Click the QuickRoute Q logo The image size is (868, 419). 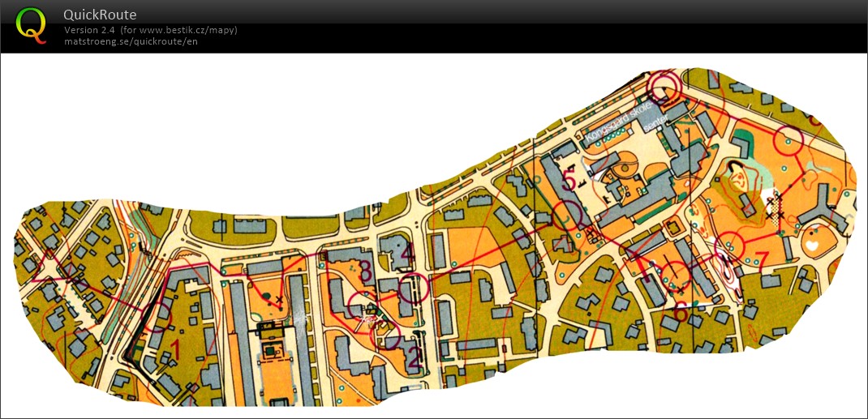click(31, 25)
